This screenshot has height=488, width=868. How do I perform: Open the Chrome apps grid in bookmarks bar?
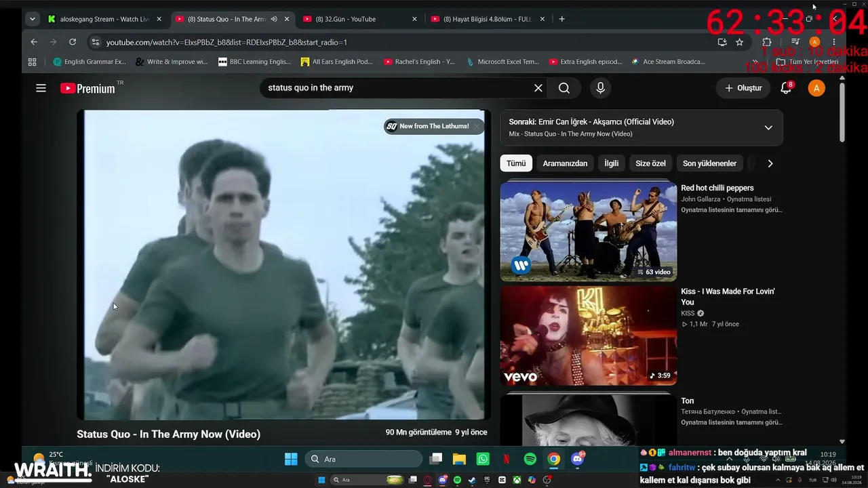(x=32, y=62)
